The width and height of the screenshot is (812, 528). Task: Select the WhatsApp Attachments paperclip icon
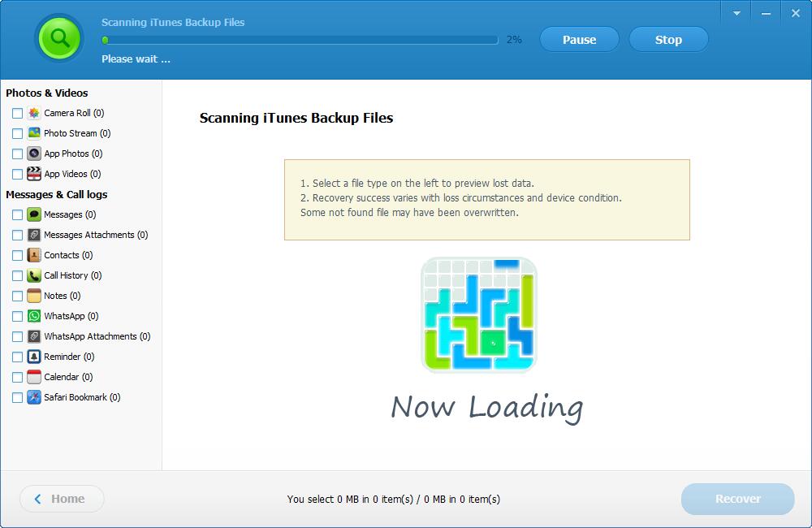(x=34, y=336)
